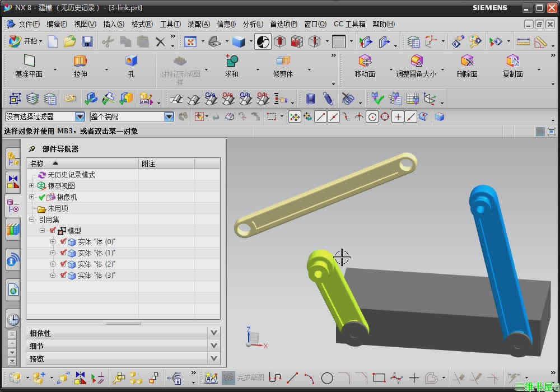The height and width of the screenshot is (392, 560).
Task: Click the 附注 column header
Action: pyautogui.click(x=166, y=164)
